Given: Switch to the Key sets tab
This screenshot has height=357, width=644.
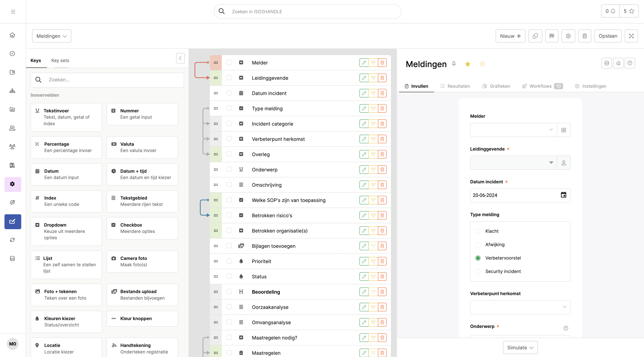Looking at the screenshot, I should pos(60,61).
